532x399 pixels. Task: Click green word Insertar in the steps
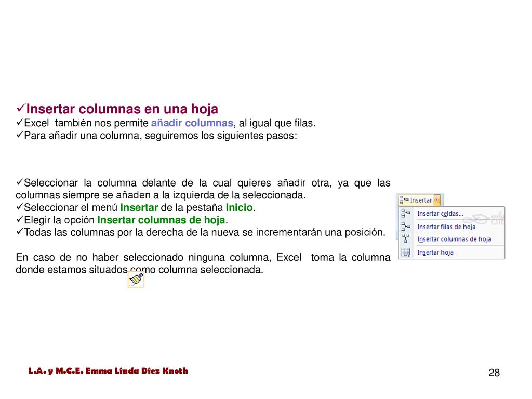click(139, 207)
